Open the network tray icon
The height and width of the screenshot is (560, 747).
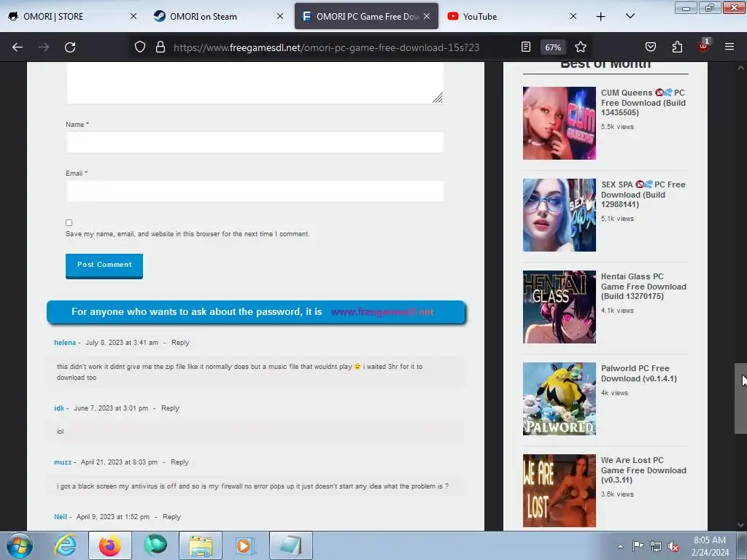[656, 547]
